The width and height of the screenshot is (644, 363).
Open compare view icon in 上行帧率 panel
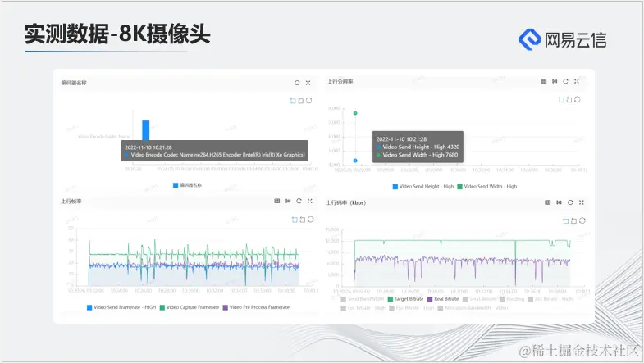pyautogui.click(x=288, y=201)
